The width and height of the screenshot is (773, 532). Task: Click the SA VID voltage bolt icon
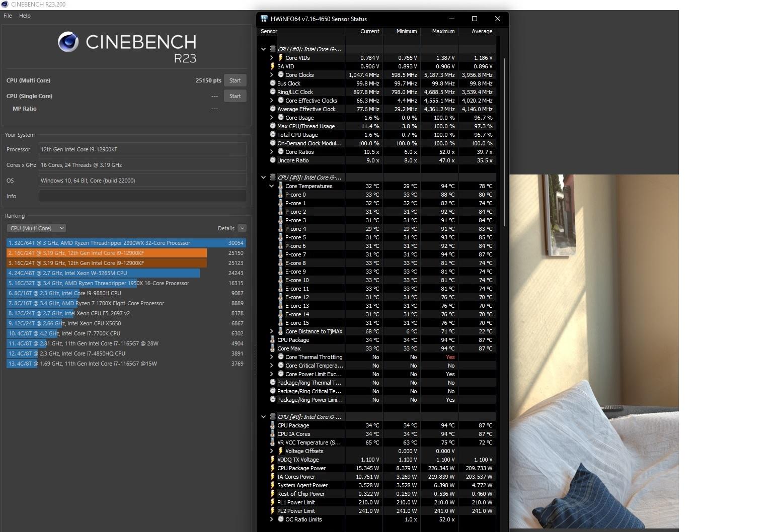273,66
